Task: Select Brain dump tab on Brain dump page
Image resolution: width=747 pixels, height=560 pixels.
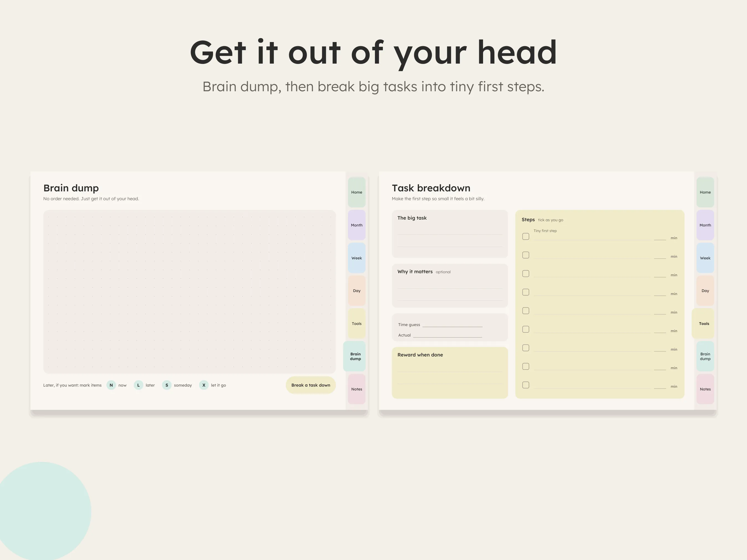Action: pos(355,356)
